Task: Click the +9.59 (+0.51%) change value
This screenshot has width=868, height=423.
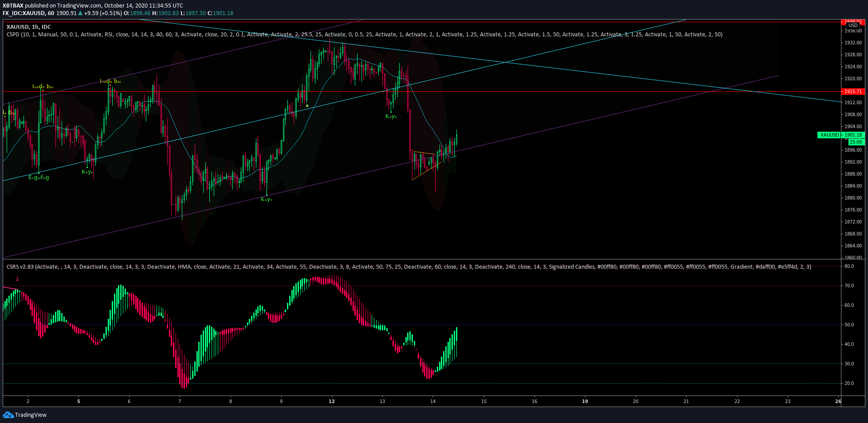Action: coord(103,13)
